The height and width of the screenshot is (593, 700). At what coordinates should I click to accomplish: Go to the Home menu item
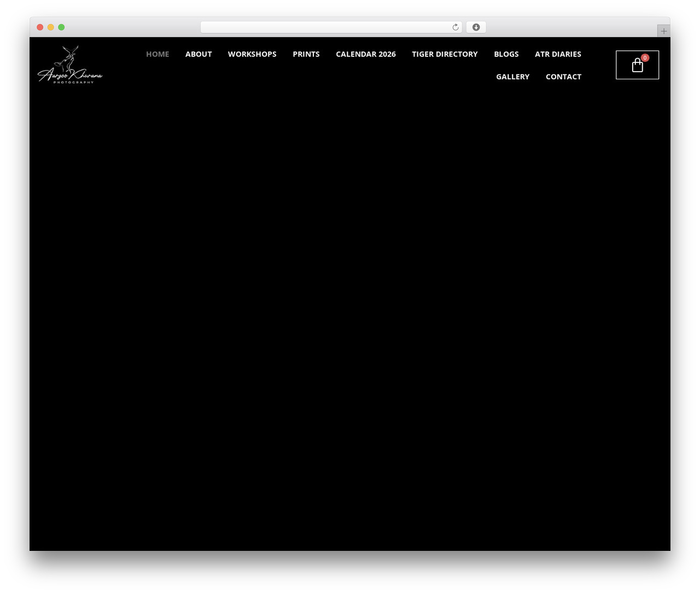[x=157, y=54]
